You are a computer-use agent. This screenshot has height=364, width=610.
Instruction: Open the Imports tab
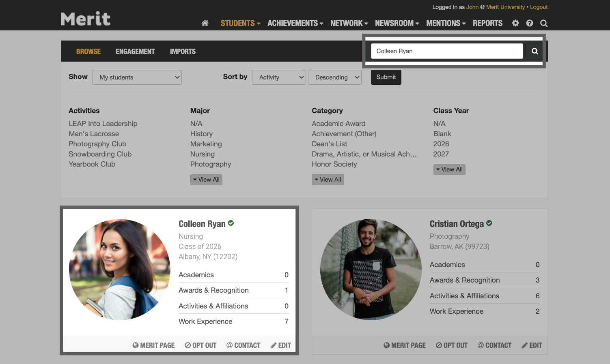(x=183, y=51)
